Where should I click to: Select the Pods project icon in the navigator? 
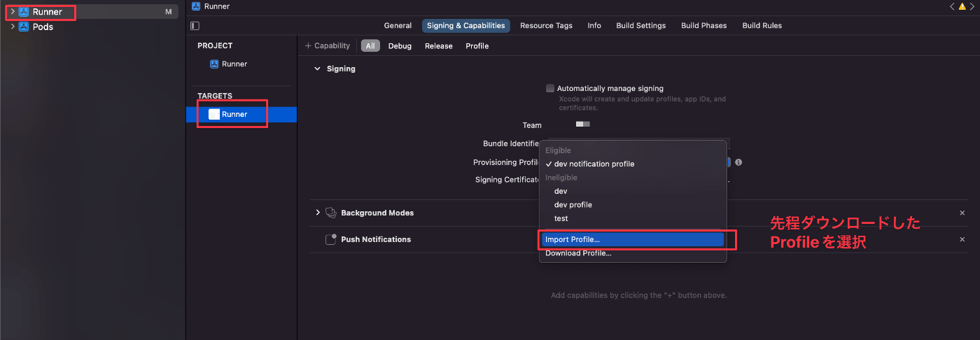point(24,27)
